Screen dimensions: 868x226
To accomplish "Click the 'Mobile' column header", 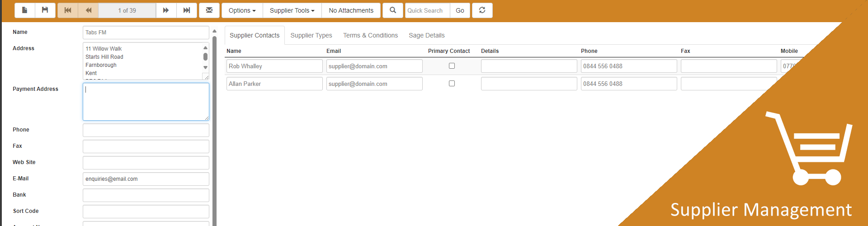I will 789,51.
